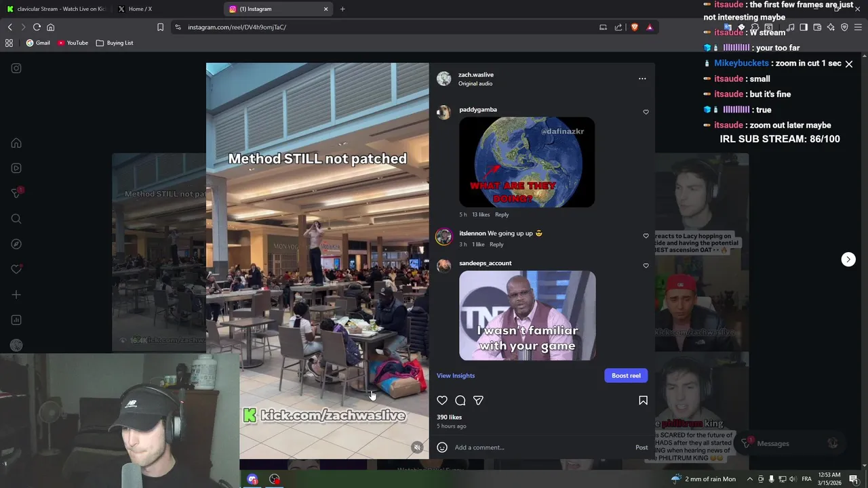Like itslennon's comment
868x488 pixels.
coord(646,236)
